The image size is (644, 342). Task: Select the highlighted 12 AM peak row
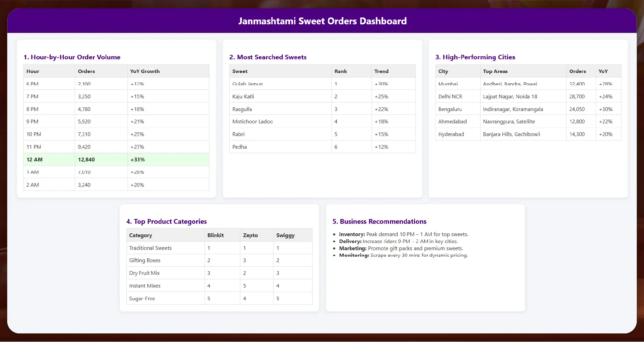[117, 159]
